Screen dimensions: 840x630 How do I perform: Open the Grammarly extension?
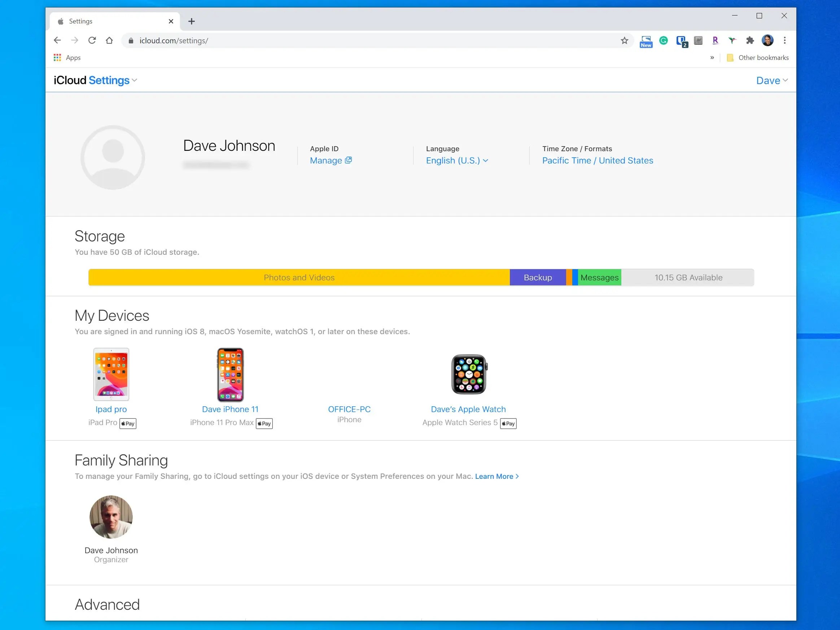663,41
